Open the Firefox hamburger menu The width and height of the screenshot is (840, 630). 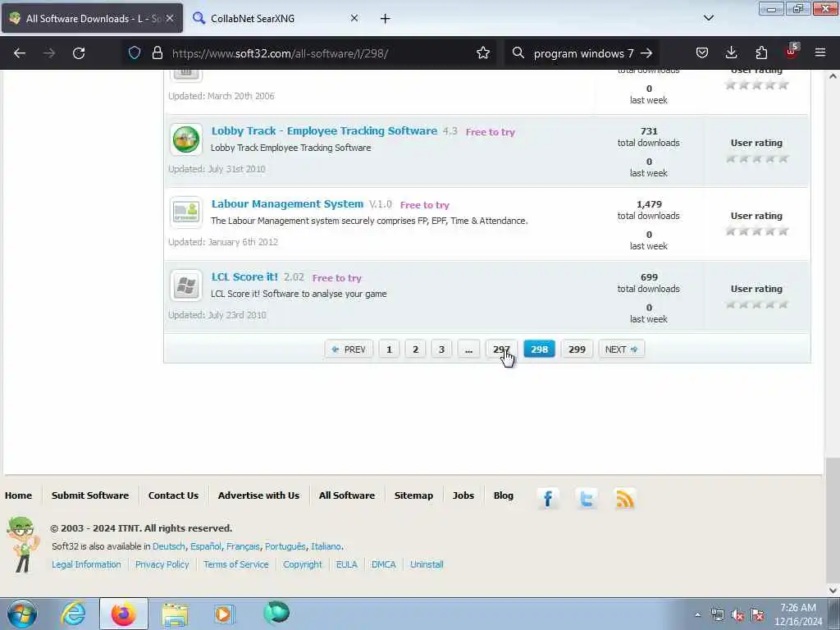point(820,52)
